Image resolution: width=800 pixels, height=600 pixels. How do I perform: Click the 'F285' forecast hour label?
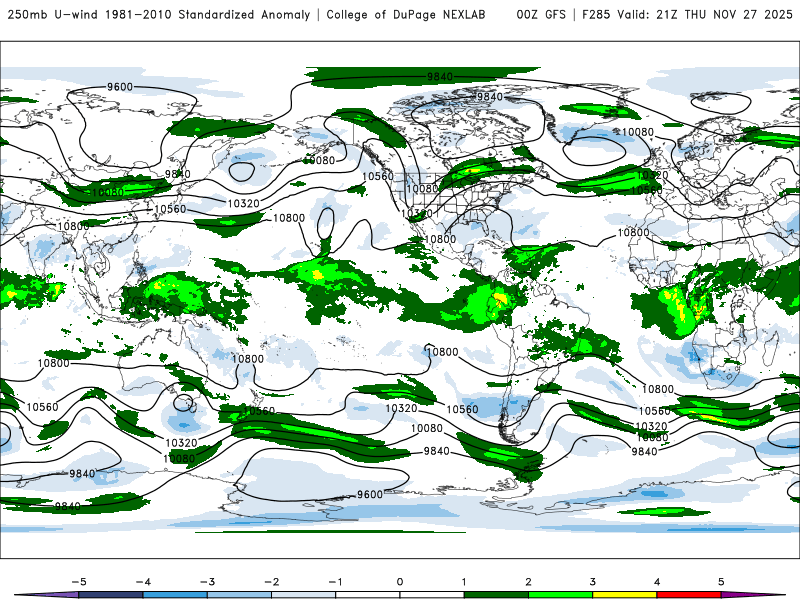point(596,14)
